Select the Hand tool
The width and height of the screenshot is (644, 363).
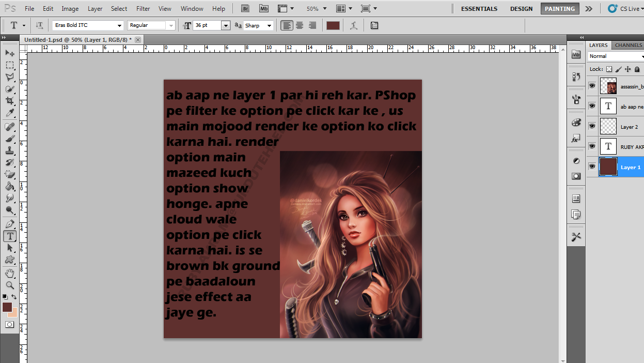10,273
